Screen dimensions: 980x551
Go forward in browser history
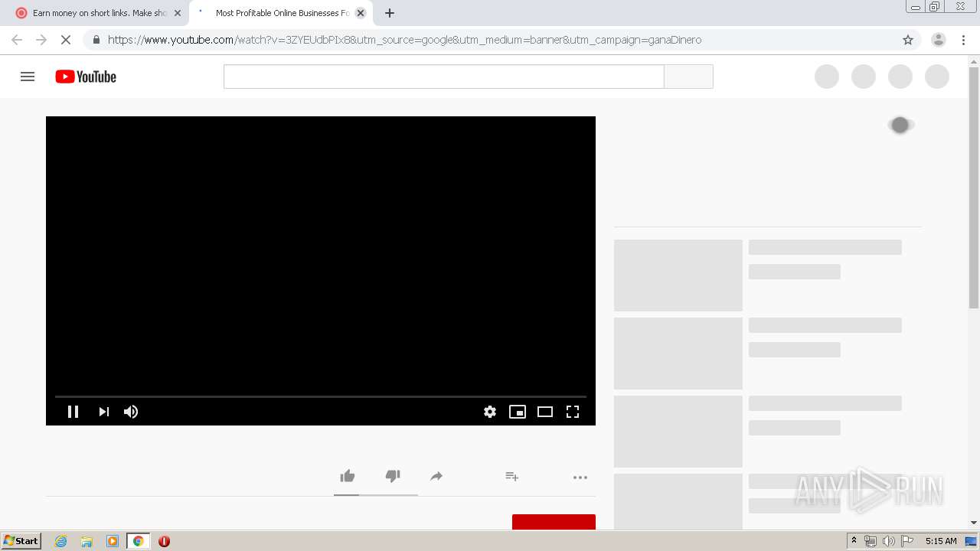(41, 40)
